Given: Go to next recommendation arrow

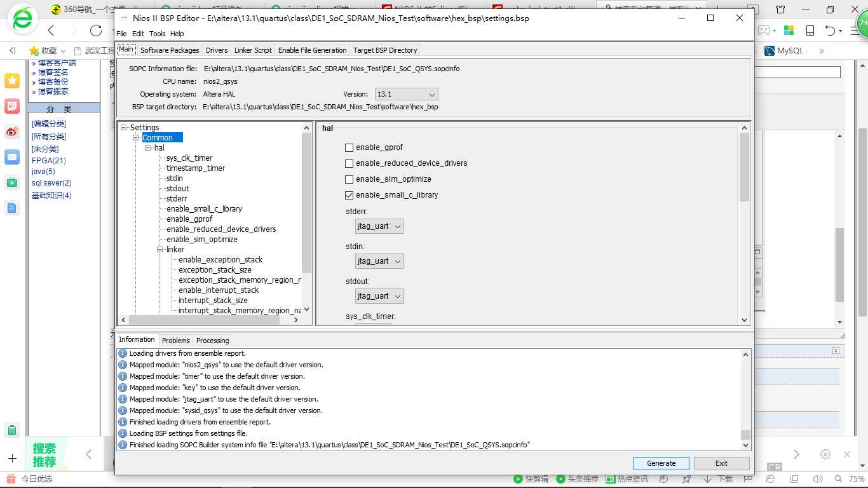Looking at the screenshot, I should pyautogui.click(x=796, y=454).
